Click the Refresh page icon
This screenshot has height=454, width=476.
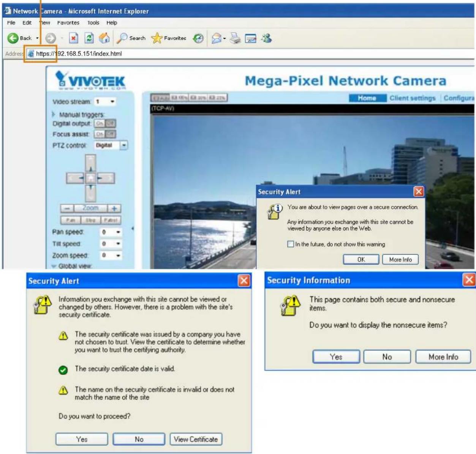(89, 38)
